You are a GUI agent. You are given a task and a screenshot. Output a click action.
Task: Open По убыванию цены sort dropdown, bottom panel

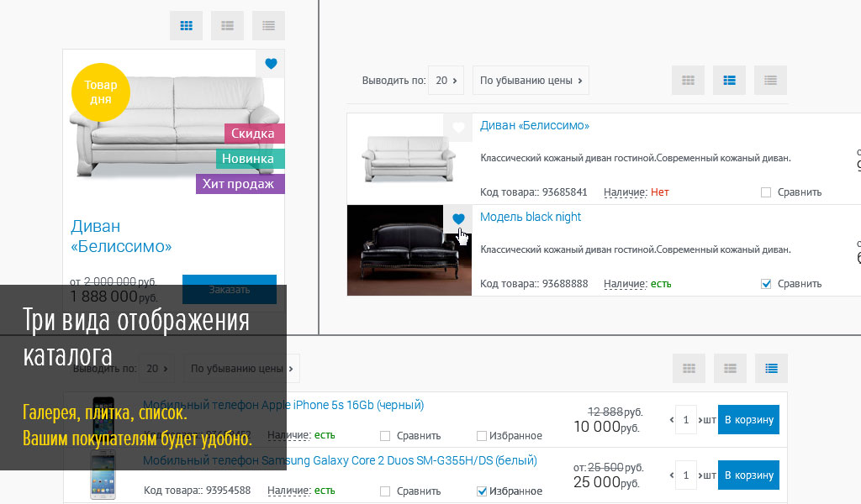[x=241, y=369]
